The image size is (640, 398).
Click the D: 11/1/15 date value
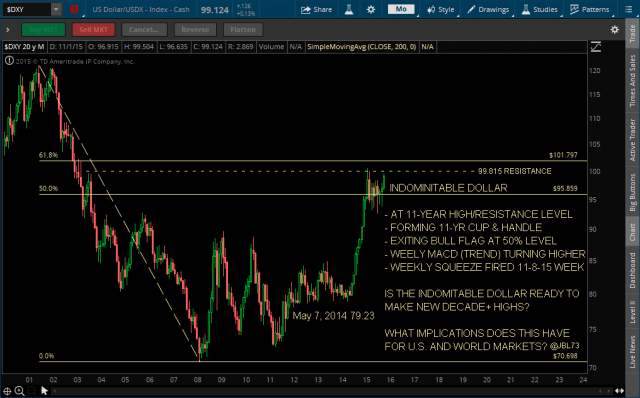tap(66, 47)
